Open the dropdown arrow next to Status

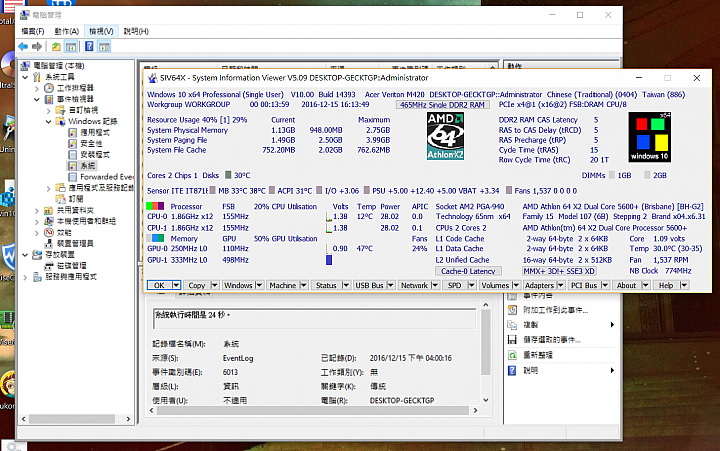pos(346,285)
